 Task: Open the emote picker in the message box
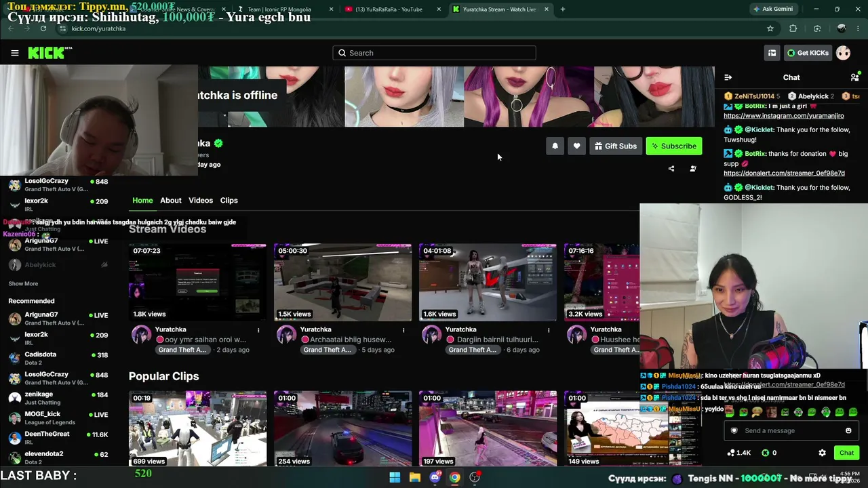click(x=848, y=430)
